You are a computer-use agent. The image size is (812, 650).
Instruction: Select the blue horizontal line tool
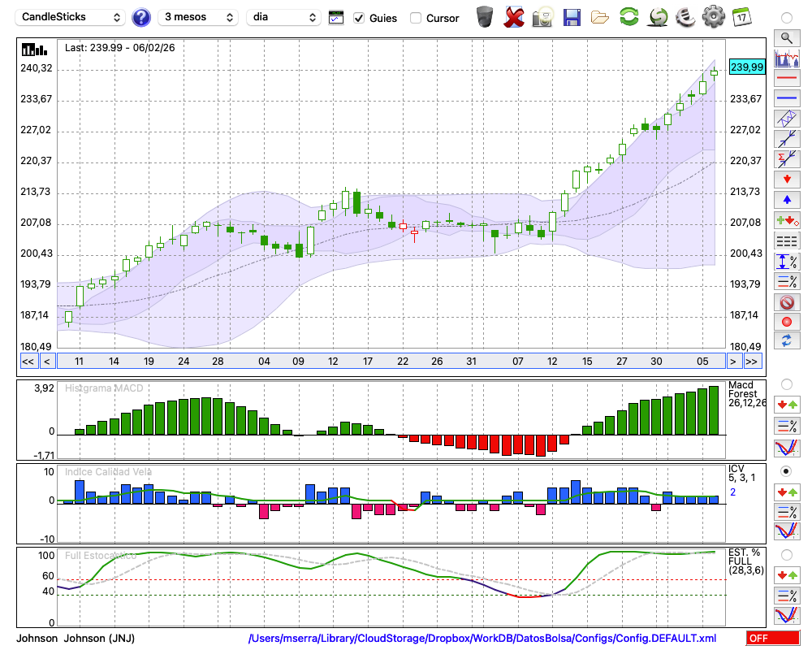(x=786, y=98)
